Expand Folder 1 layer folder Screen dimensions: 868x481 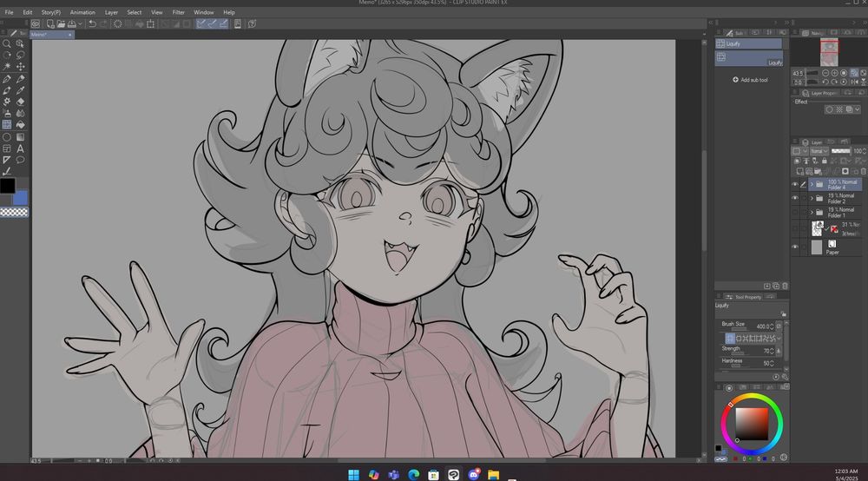812,212
